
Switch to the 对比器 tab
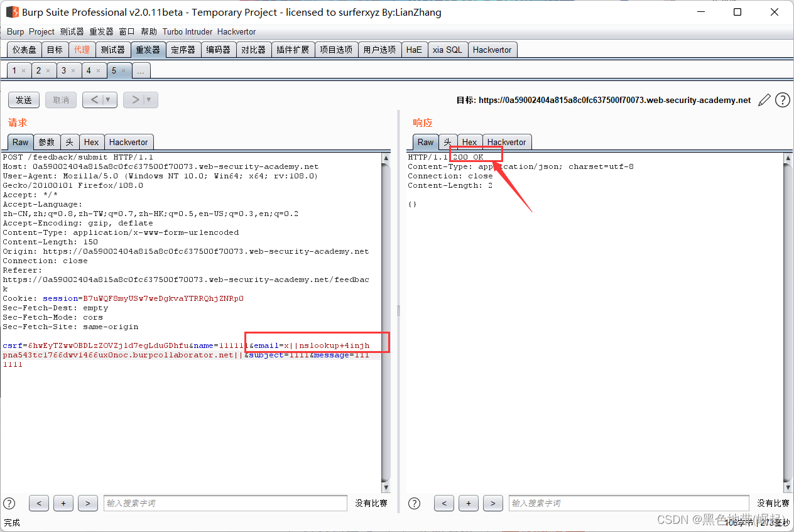(x=254, y=50)
